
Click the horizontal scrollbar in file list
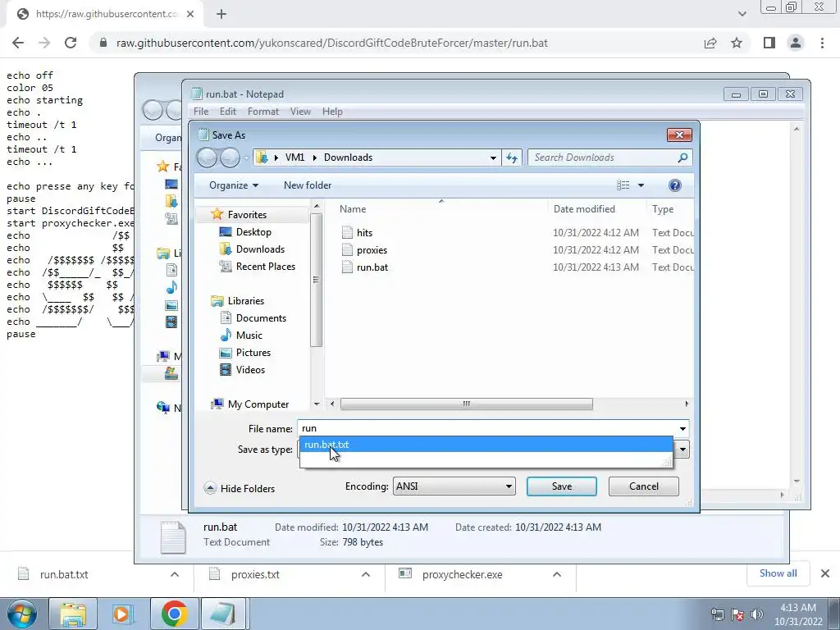[x=466, y=404]
